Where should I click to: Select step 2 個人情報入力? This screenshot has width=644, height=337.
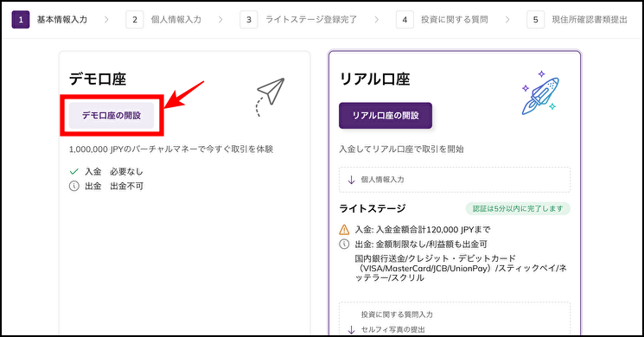(x=163, y=19)
